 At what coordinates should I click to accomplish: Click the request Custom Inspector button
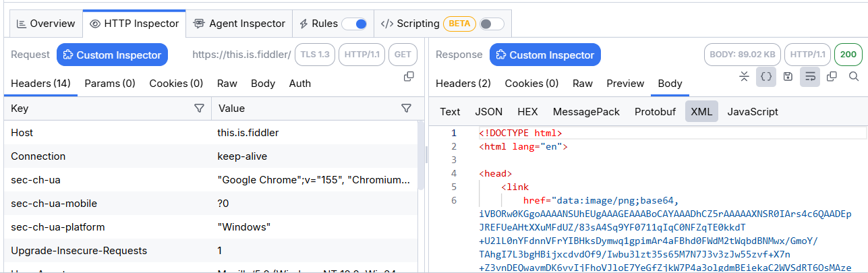coord(112,55)
